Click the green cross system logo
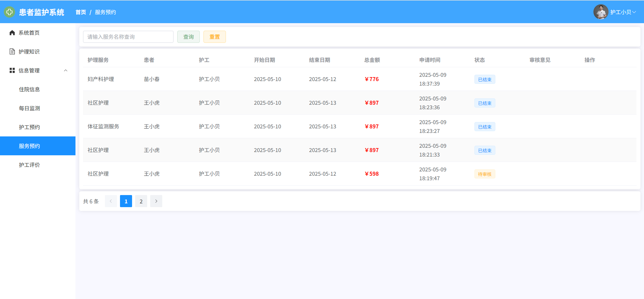 (9, 12)
